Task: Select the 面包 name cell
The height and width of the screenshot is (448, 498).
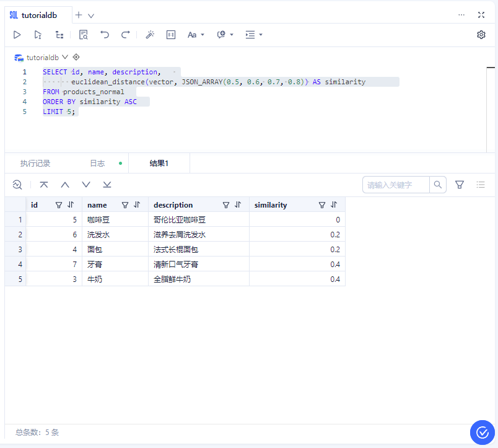Action: click(x=115, y=250)
